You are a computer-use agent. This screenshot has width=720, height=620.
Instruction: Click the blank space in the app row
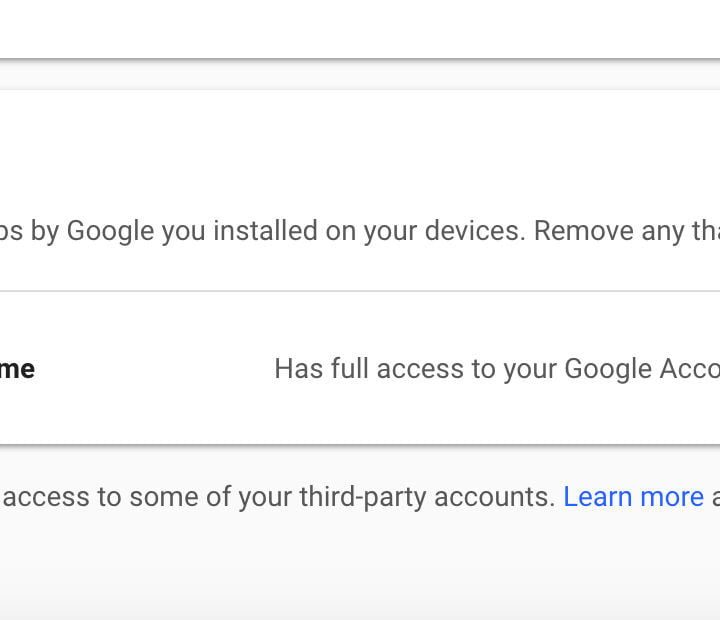click(x=150, y=369)
